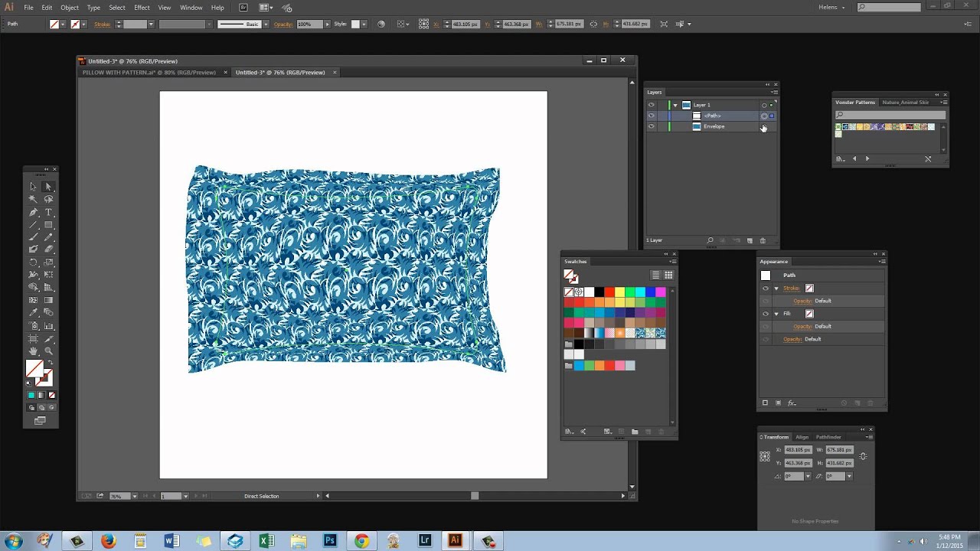980x551 pixels.
Task: Collapse Stroke attribute in Appearance panel
Action: point(776,289)
